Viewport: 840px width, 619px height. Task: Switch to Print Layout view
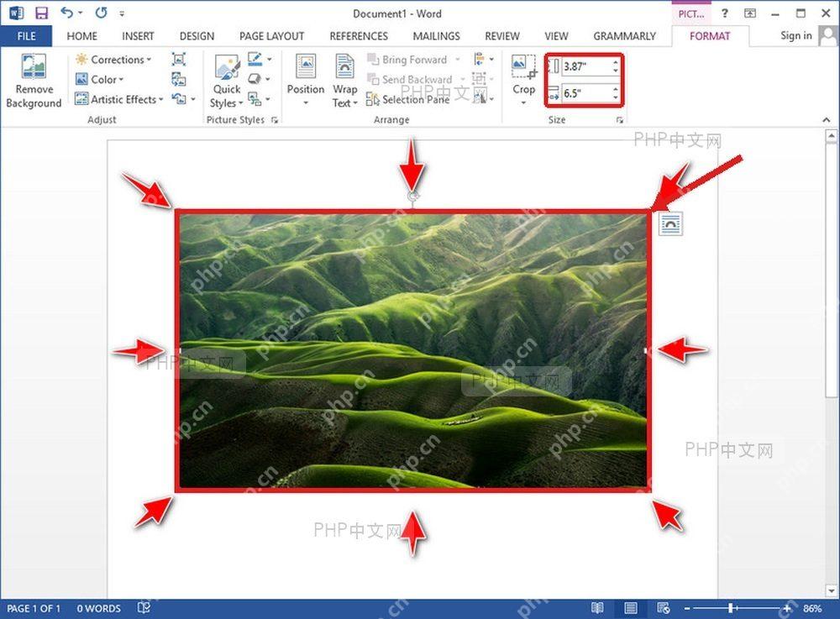click(631, 608)
